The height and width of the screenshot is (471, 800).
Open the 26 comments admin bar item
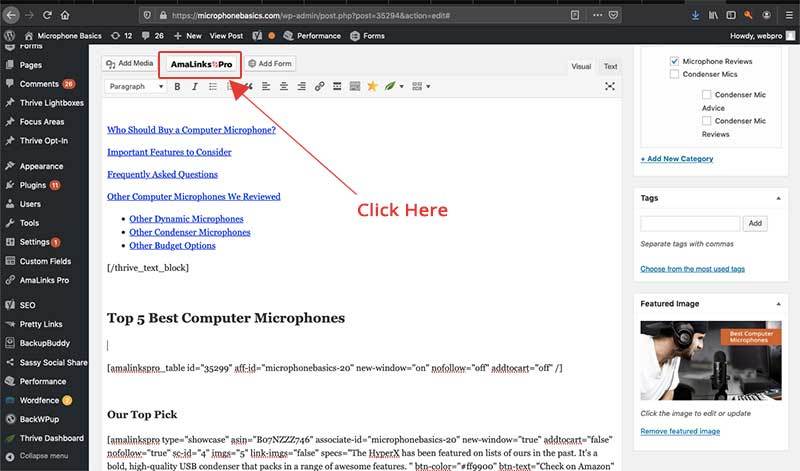[x=153, y=36]
